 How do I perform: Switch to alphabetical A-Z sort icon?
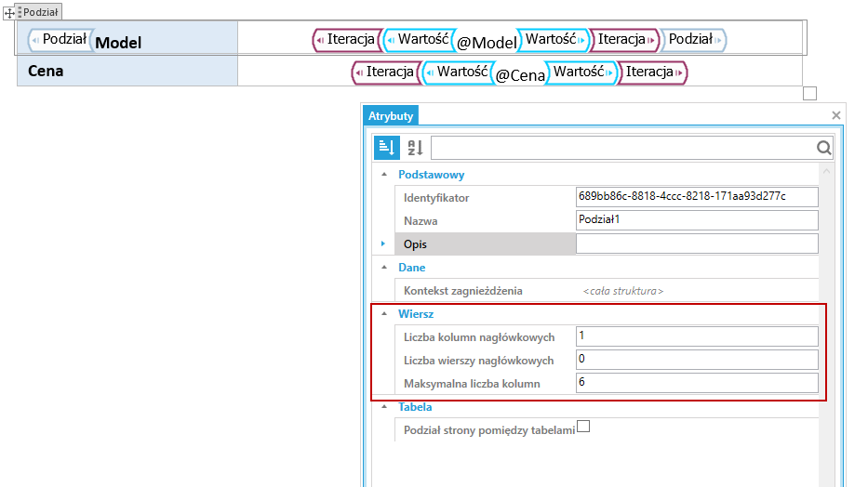415,148
